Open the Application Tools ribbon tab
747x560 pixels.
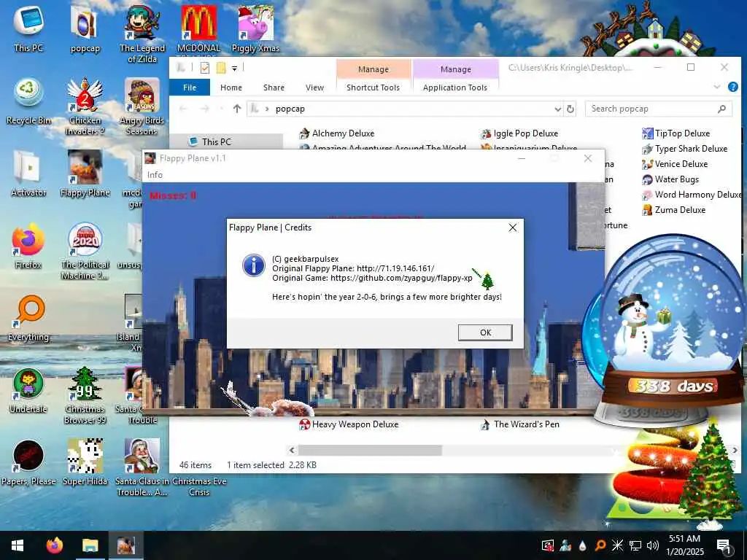click(455, 87)
